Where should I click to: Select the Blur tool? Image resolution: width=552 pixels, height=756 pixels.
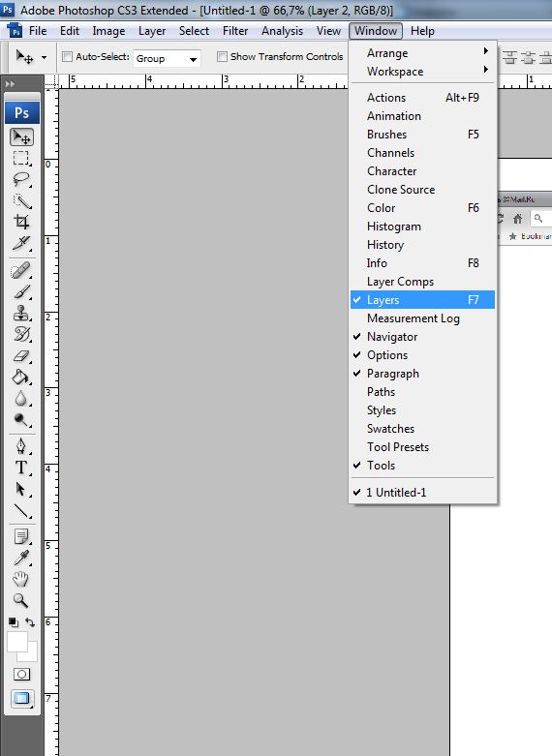tap(21, 398)
